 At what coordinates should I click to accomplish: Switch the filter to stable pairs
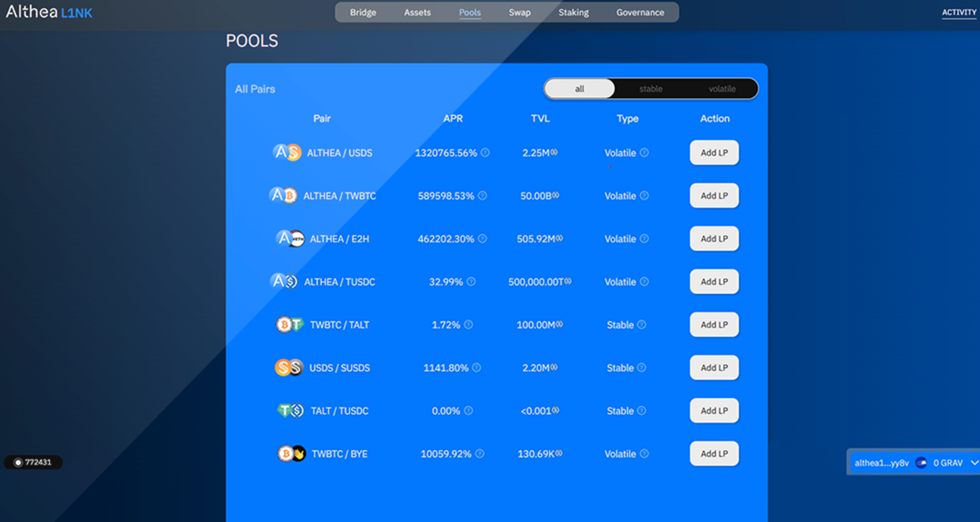[651, 89]
